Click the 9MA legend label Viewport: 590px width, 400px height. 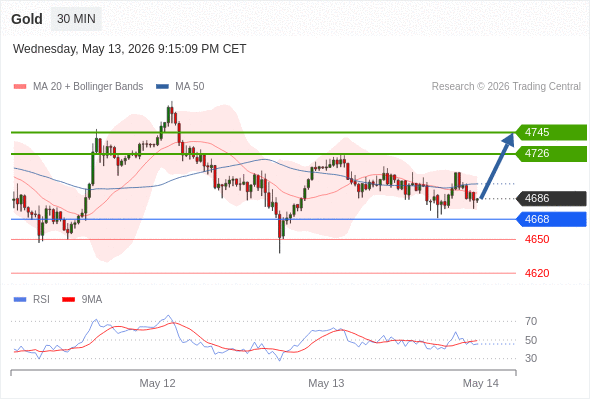coord(92,300)
